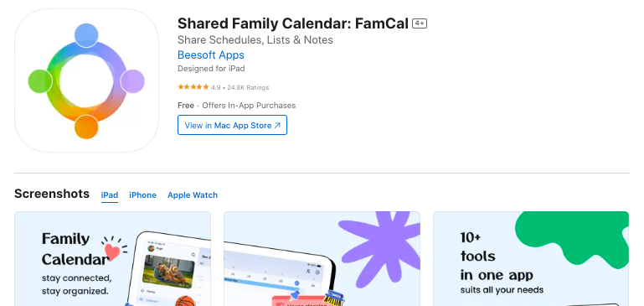Screen dimensions: 644x306
Task: Click the red heart in the Family Calendar screenshot
Action: (x=111, y=251)
